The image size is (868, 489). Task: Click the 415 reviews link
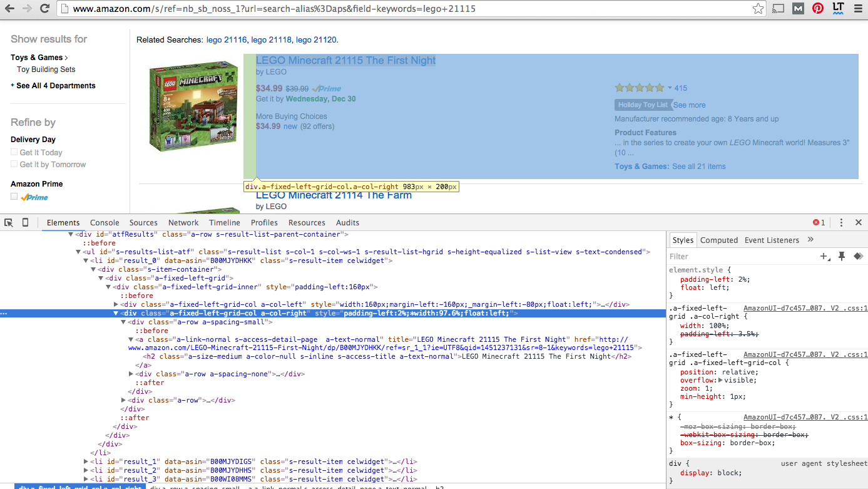pos(681,88)
